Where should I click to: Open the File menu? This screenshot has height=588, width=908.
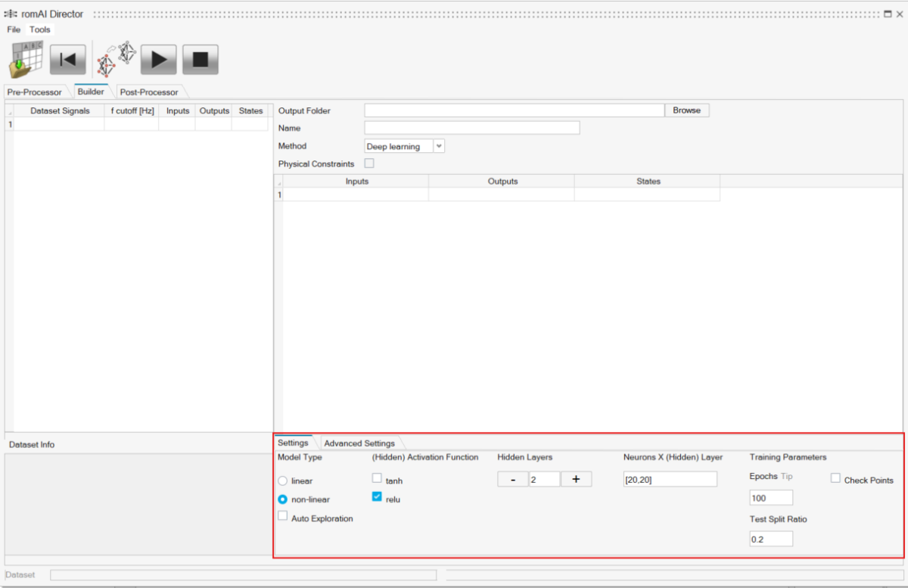(14, 30)
